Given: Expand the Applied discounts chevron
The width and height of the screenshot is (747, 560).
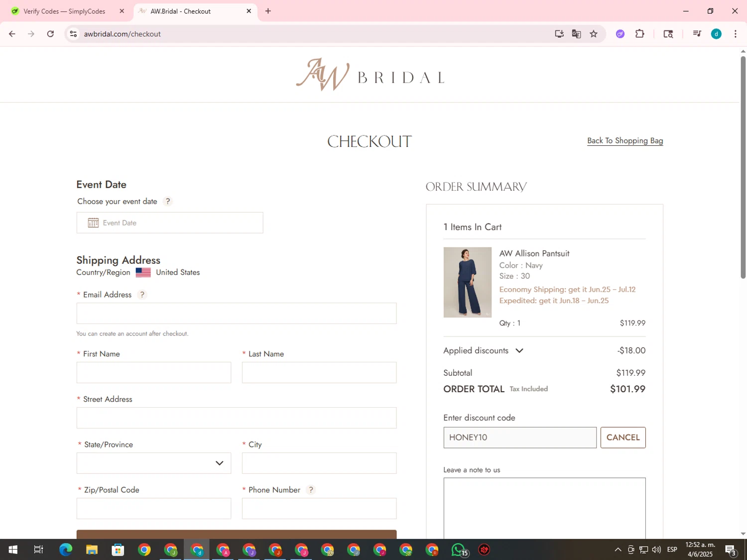Looking at the screenshot, I should coord(519,350).
